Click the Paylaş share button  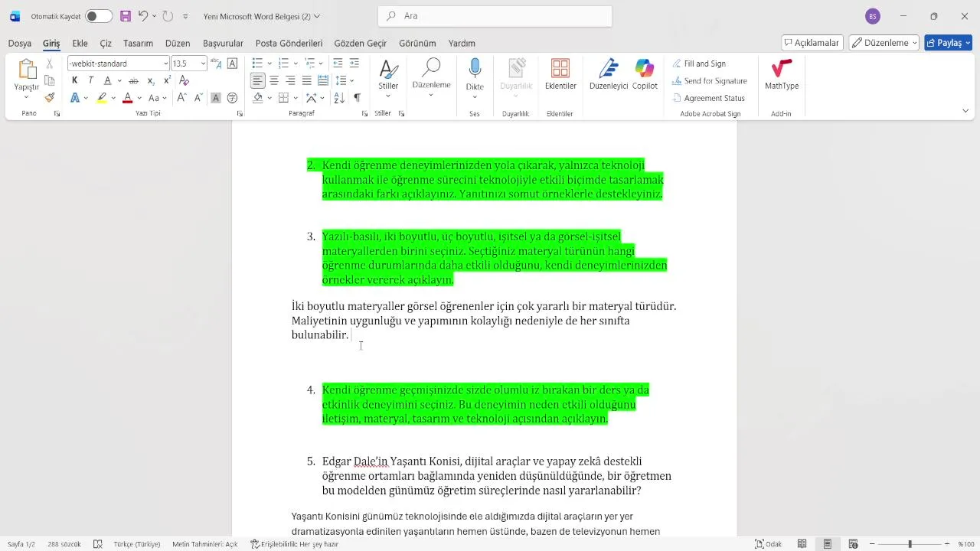click(948, 43)
